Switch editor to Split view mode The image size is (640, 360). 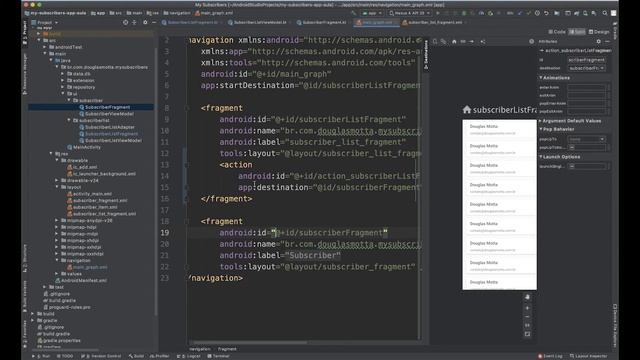point(577,32)
